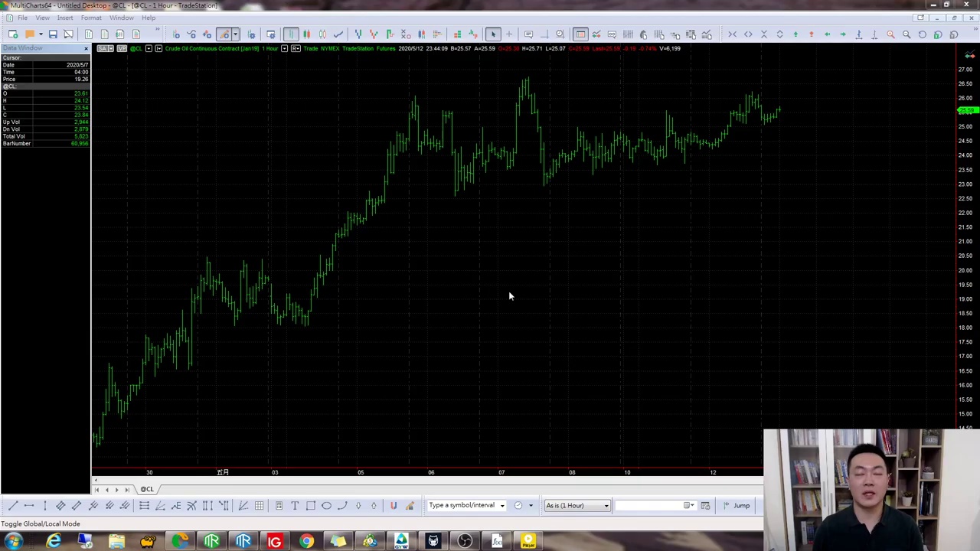Select the vertical line drawing tool
The width and height of the screenshot is (980, 551).
(x=45, y=506)
